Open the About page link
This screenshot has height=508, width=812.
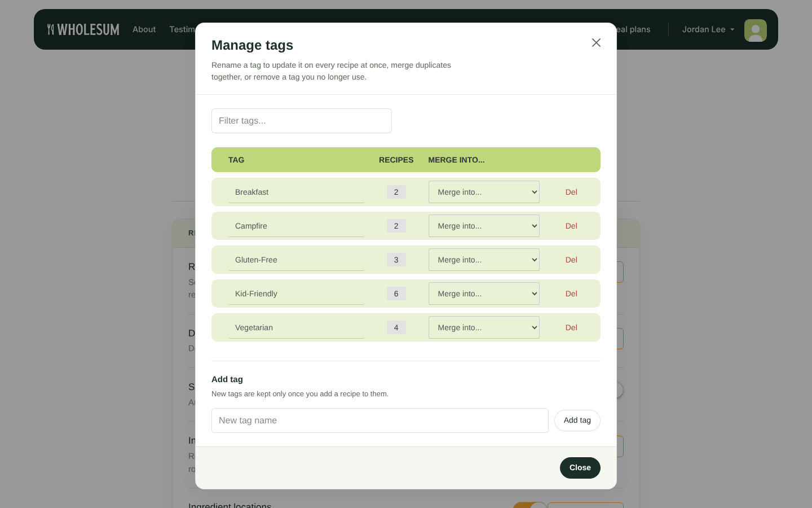tap(144, 29)
